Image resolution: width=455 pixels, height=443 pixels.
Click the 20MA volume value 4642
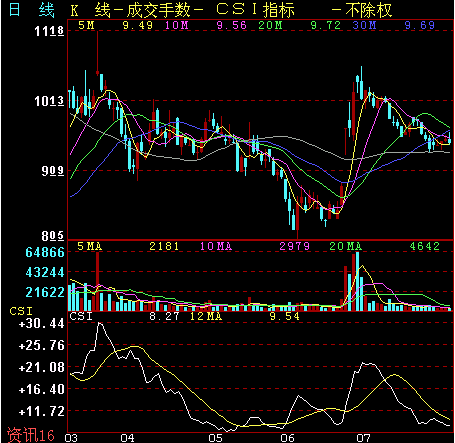424,246
